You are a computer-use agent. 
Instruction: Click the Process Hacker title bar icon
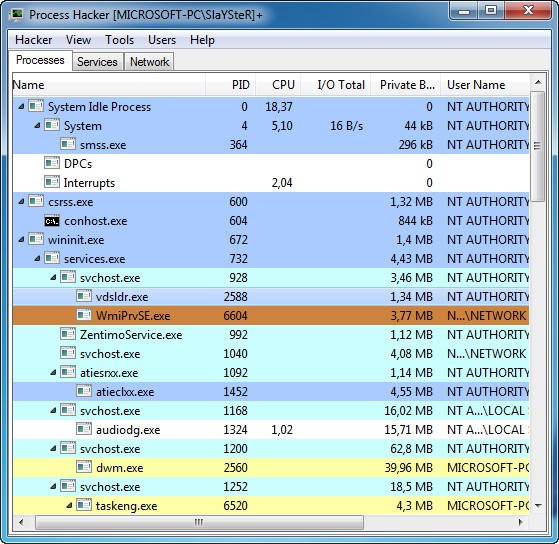pos(16,15)
